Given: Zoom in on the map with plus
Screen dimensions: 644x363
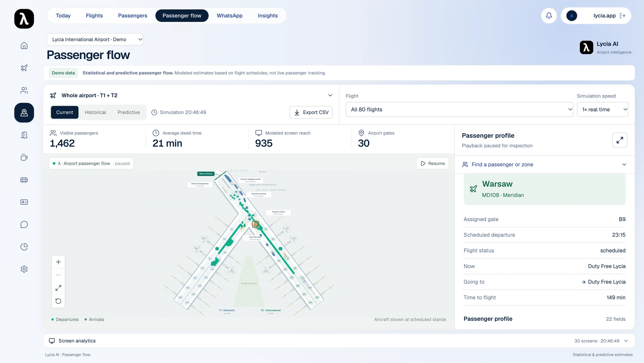Looking at the screenshot, I should click(58, 262).
